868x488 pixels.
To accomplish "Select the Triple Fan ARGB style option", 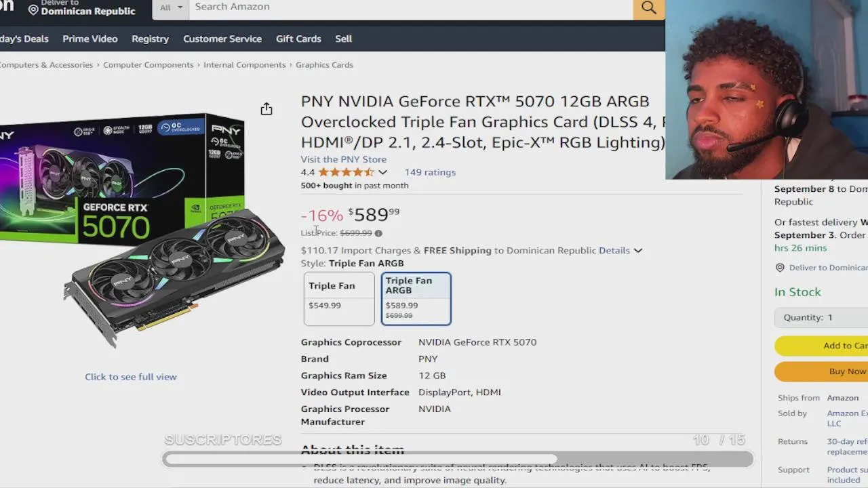I will click(416, 299).
